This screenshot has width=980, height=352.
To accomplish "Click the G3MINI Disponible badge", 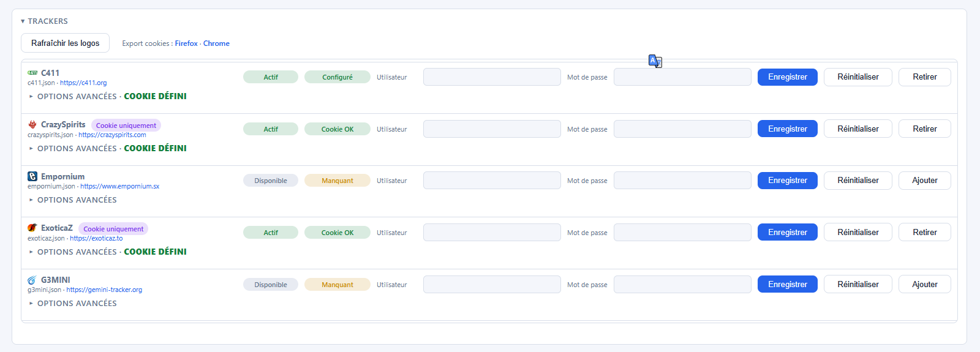I will (x=271, y=285).
